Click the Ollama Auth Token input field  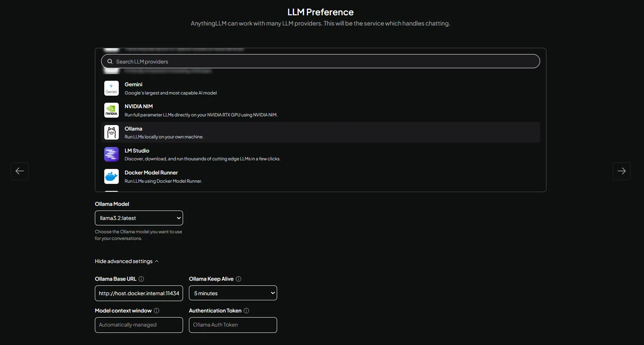pyautogui.click(x=233, y=325)
